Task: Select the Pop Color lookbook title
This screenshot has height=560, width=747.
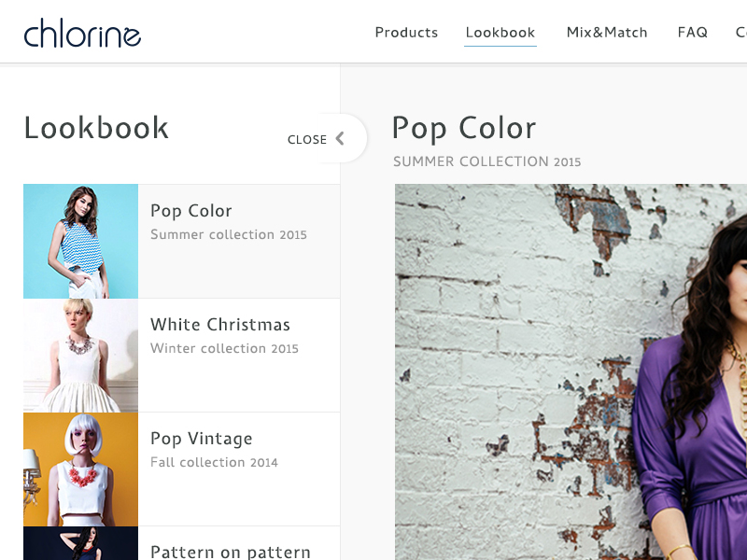Action: [x=191, y=211]
